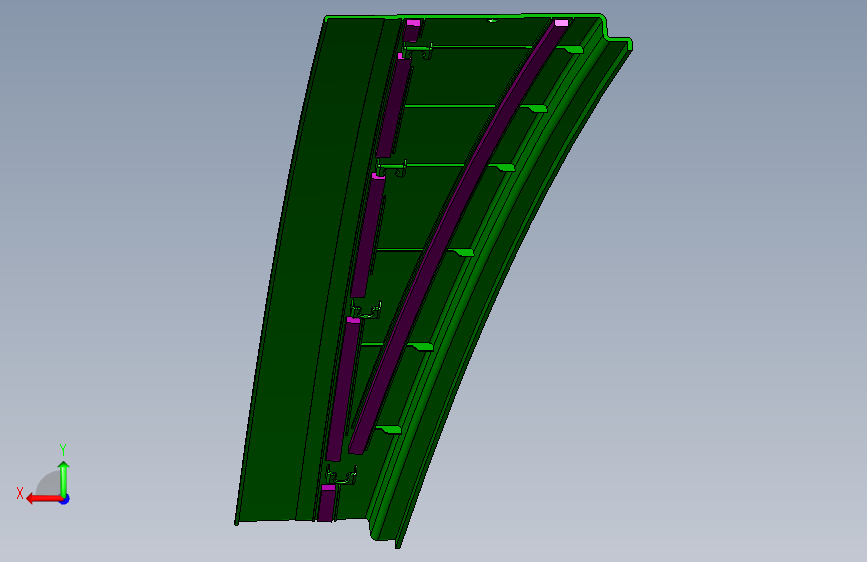Click the 'X' axis label

(20, 493)
